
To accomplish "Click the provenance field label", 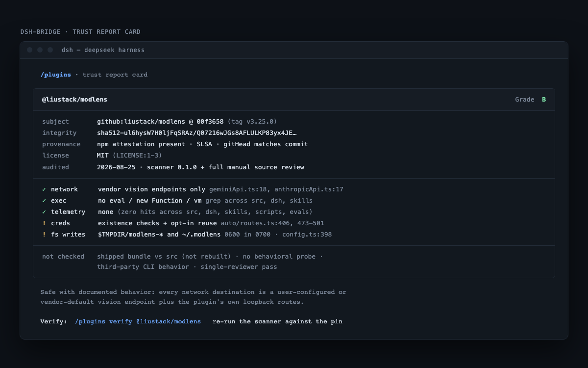I will [x=61, y=144].
